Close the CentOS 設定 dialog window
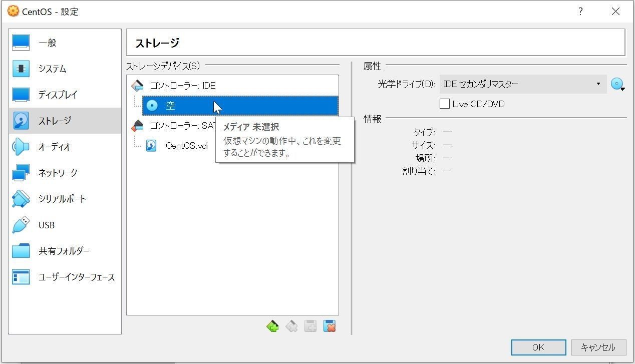 click(x=616, y=12)
